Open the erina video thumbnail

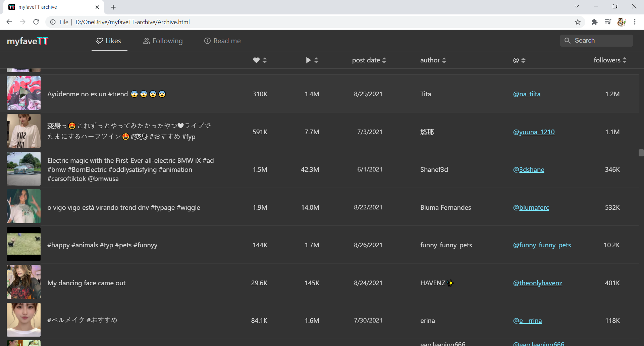[23, 319]
